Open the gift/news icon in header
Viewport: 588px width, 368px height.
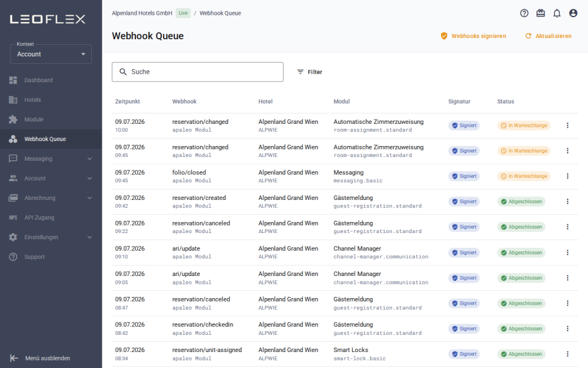point(540,13)
